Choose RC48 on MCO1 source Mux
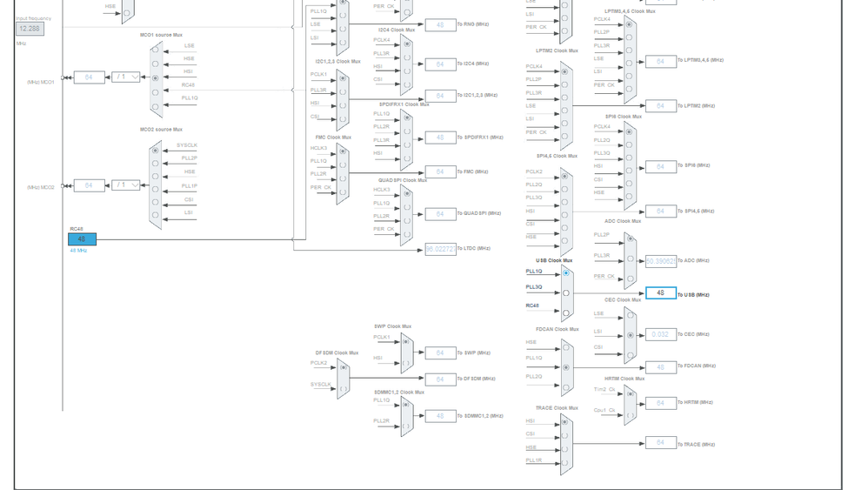This screenshot has height=490, width=868. [156, 92]
